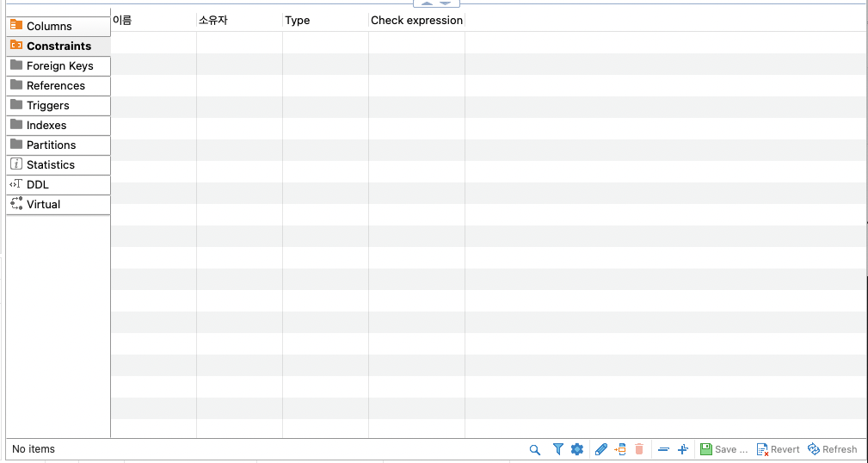Open the gear configuration icon
Viewport: 868px width, 463px height.
tap(577, 449)
